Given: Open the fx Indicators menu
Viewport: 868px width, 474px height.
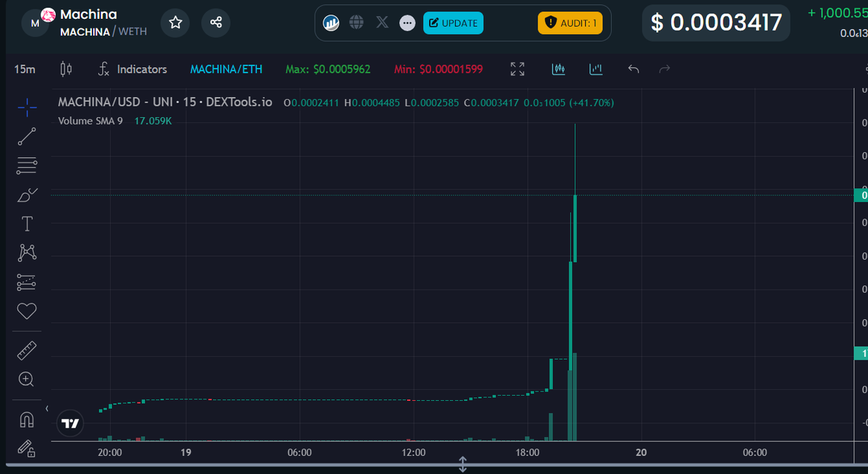Looking at the screenshot, I should point(132,69).
